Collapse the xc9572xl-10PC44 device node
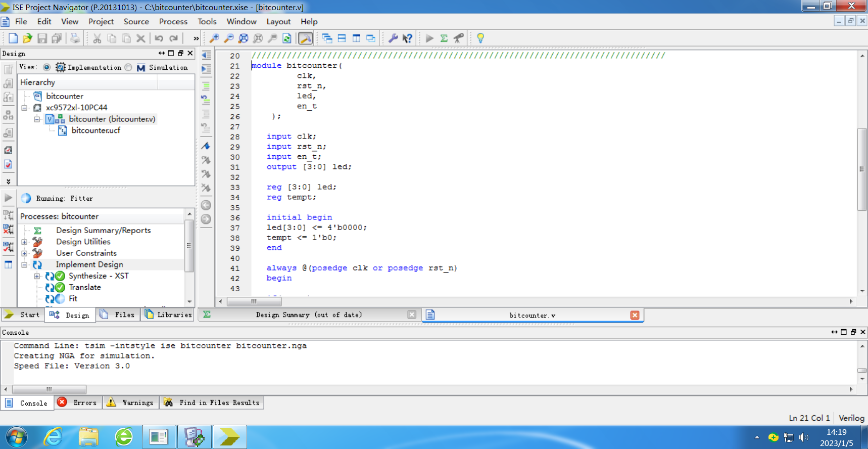 24,108
